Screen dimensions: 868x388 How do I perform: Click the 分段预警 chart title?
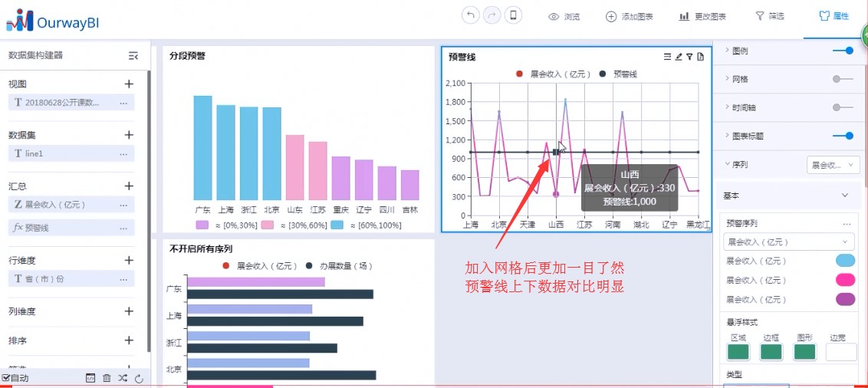[187, 55]
